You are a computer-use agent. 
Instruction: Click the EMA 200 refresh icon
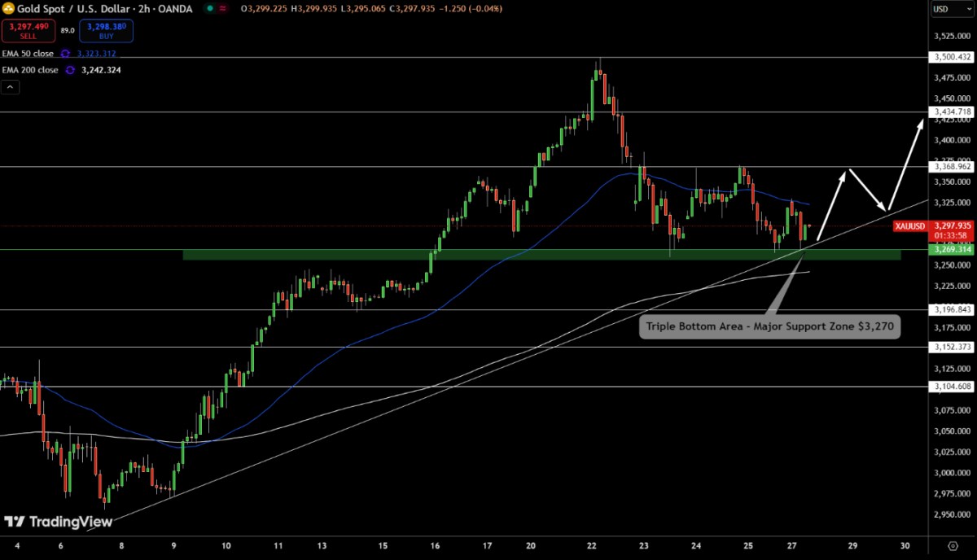click(70, 70)
